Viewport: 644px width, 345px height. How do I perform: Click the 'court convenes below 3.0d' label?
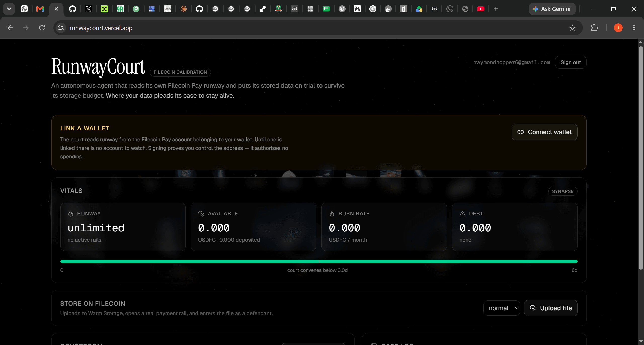[317, 270]
